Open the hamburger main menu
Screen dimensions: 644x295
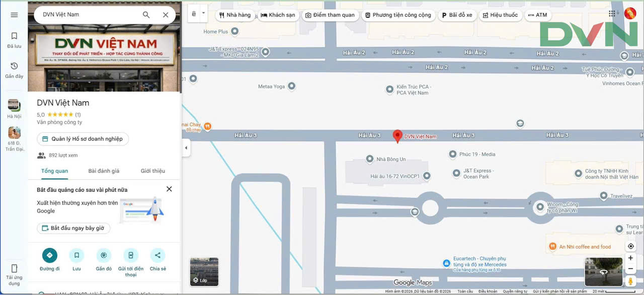tap(14, 15)
